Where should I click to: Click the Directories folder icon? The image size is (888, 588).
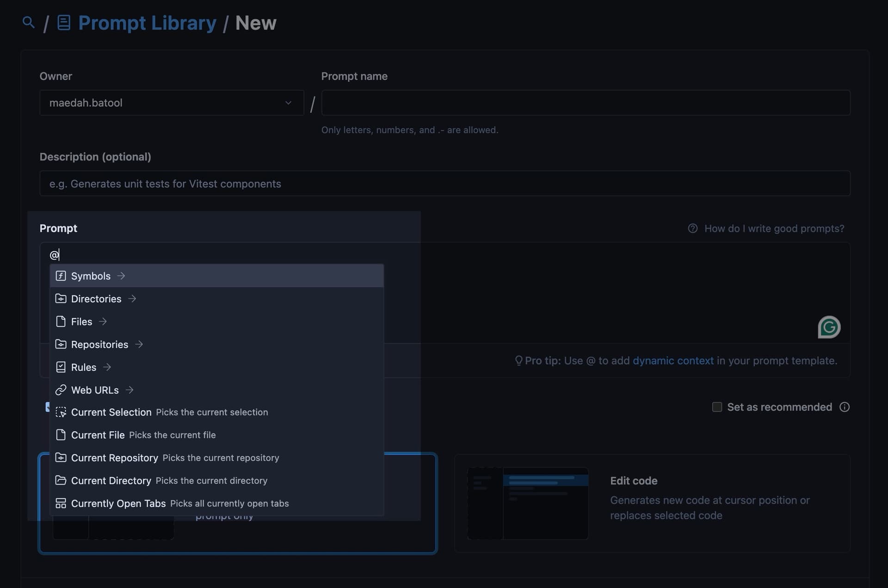coord(61,299)
